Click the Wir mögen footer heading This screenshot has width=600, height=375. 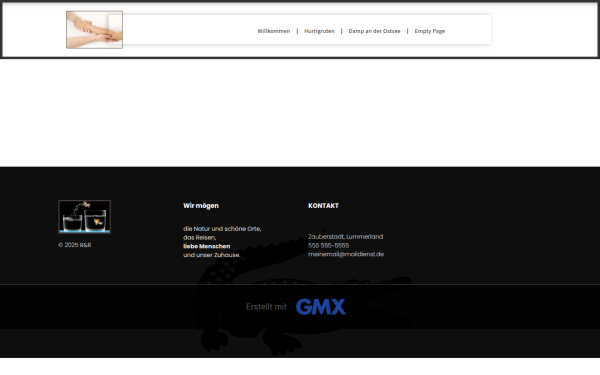point(201,205)
